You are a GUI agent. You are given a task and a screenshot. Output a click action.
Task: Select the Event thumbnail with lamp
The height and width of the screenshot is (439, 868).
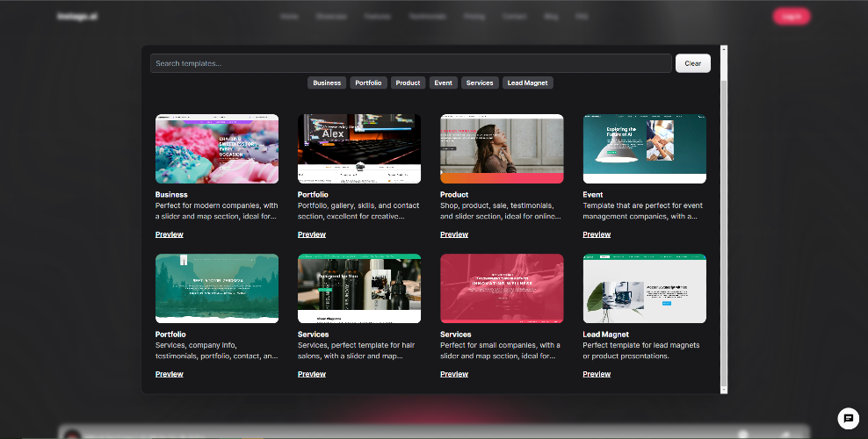click(x=644, y=148)
